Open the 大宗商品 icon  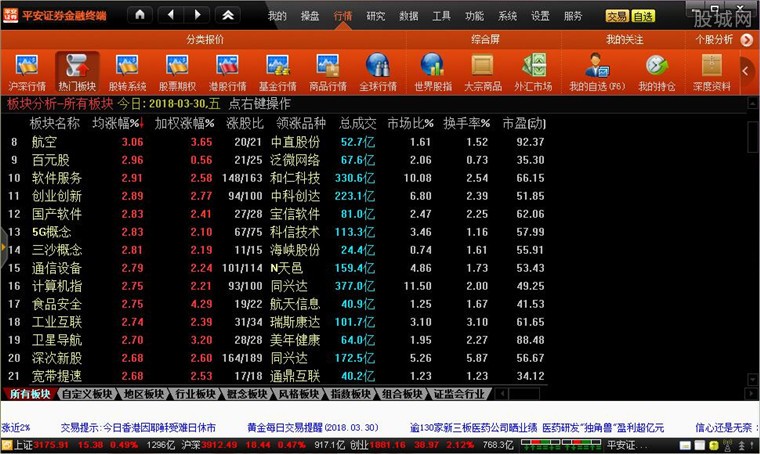[x=483, y=73]
